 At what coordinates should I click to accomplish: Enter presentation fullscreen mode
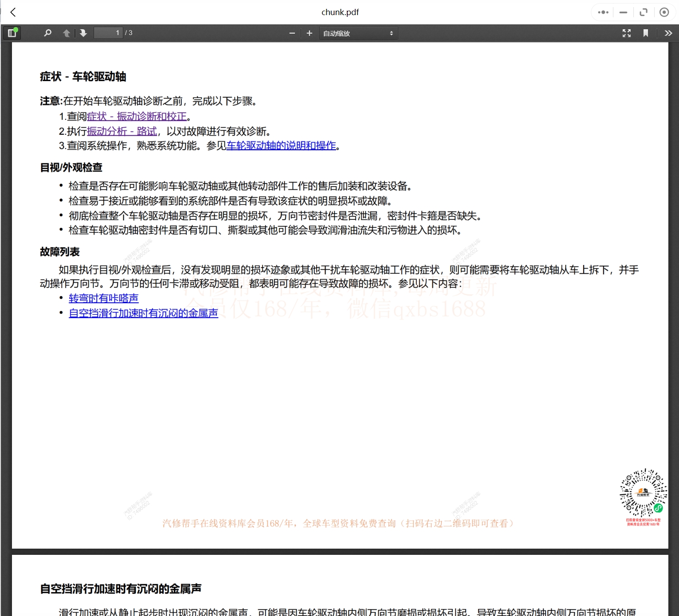626,33
